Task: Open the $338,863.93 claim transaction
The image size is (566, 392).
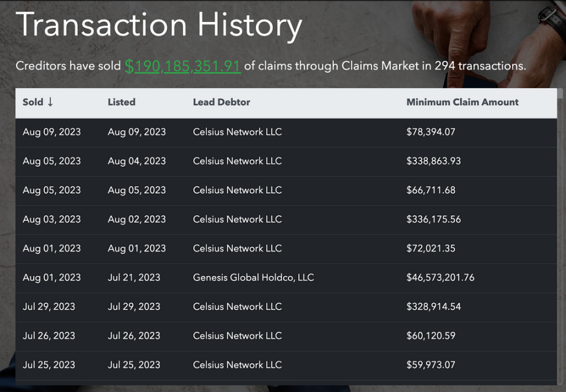Action: point(433,161)
